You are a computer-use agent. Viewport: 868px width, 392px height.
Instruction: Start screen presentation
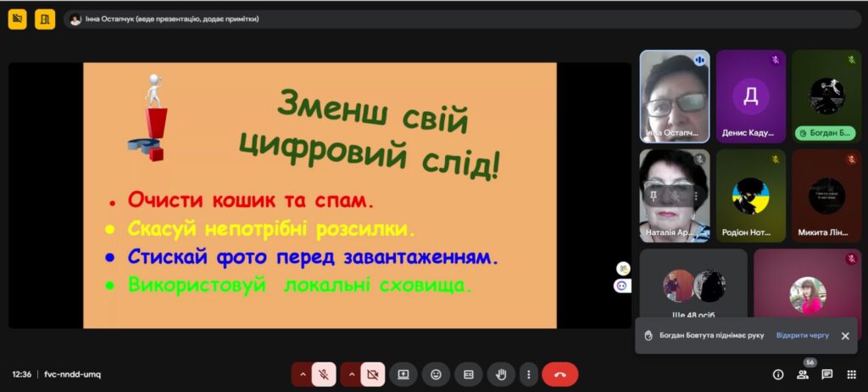coord(403,374)
